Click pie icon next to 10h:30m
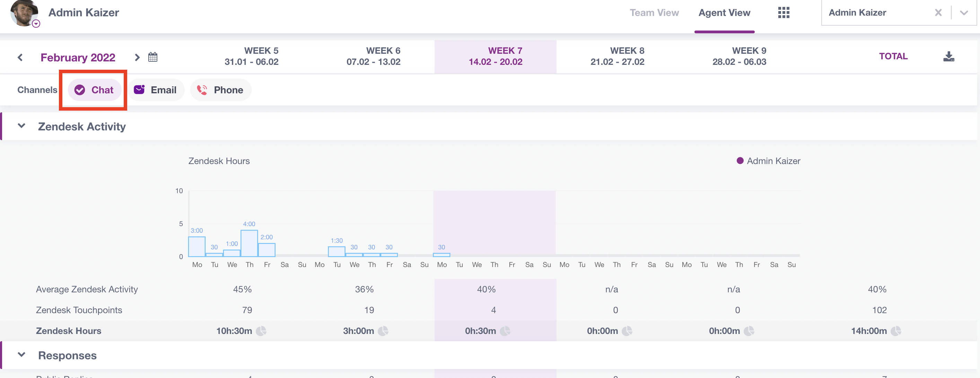The height and width of the screenshot is (378, 980). coord(261,331)
